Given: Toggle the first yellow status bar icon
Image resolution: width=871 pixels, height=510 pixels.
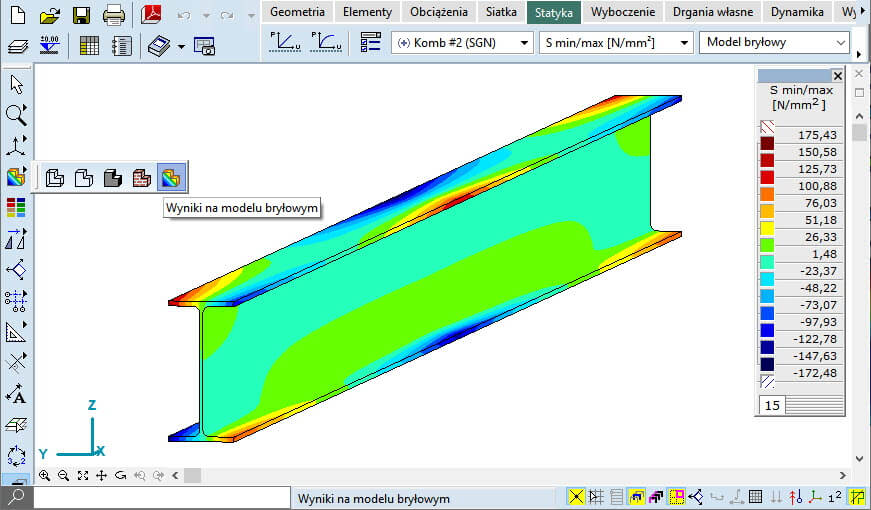Looking at the screenshot, I should pos(576,497).
